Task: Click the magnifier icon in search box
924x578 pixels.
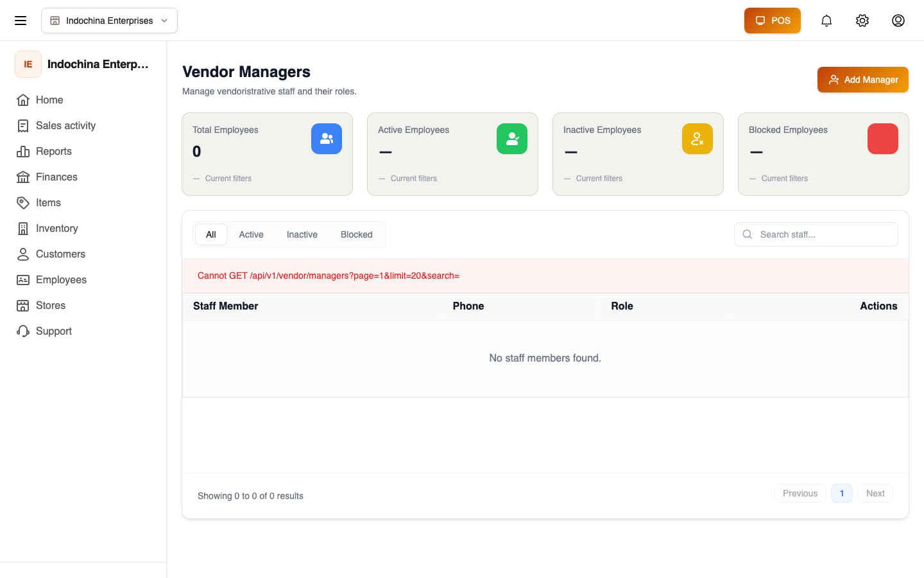Action: (748, 234)
